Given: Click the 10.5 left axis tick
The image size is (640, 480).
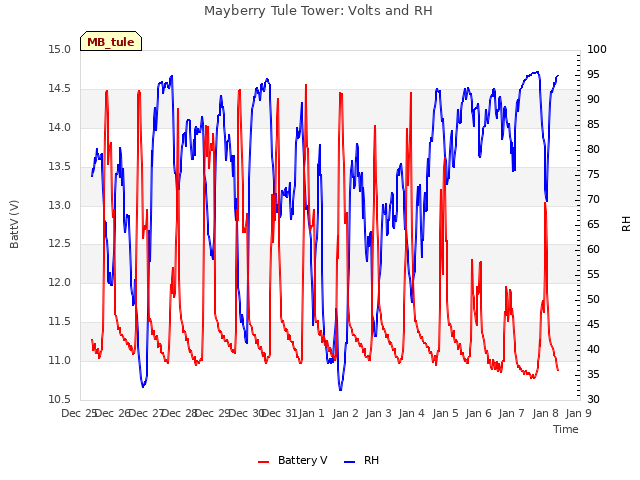Looking at the screenshot, I should pos(59,399).
